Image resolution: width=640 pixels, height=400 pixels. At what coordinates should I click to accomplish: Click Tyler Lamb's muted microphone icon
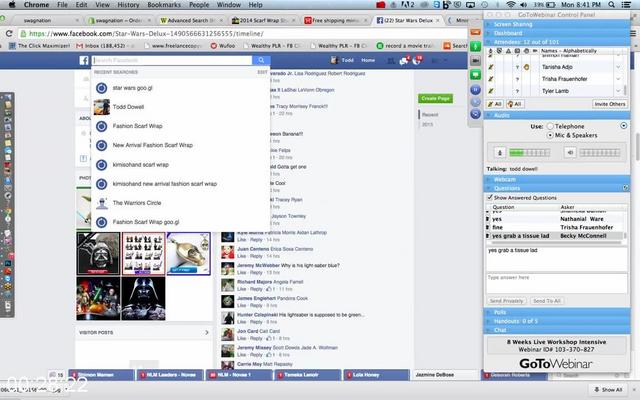[491, 91]
